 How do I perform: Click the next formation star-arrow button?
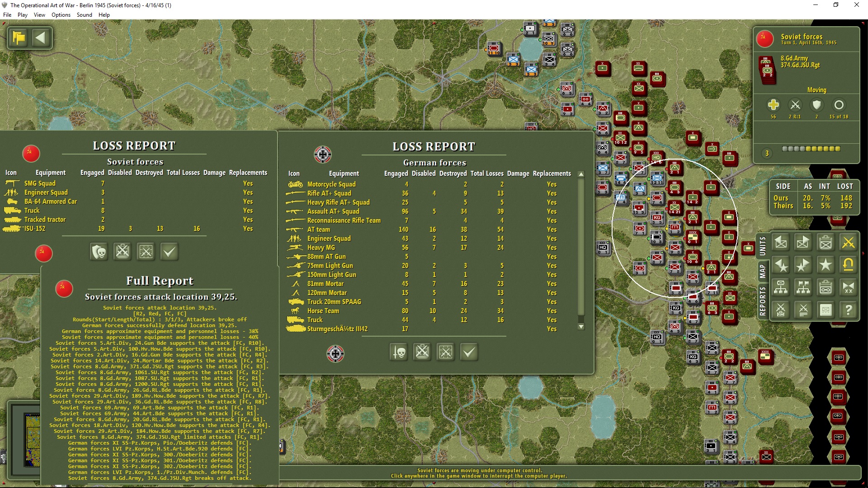803,265
